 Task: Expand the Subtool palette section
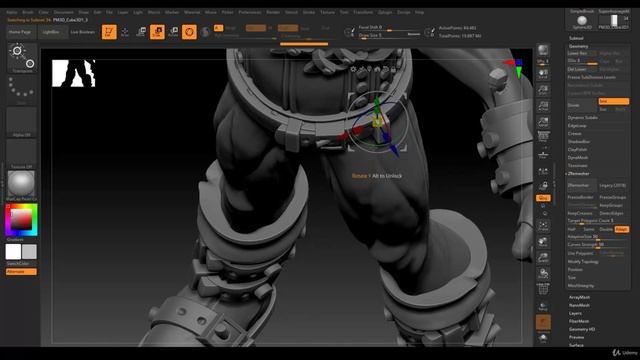(x=576, y=38)
